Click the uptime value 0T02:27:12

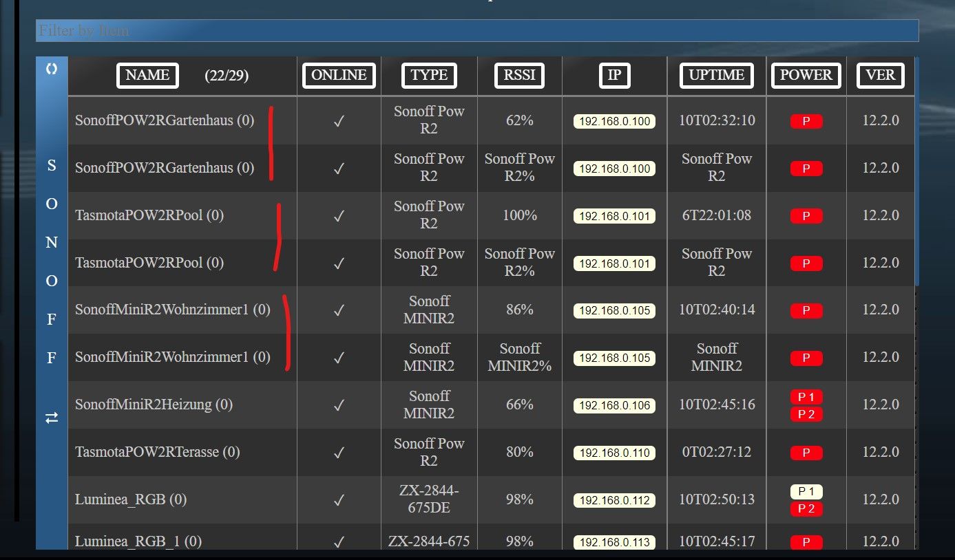pyautogui.click(x=717, y=452)
